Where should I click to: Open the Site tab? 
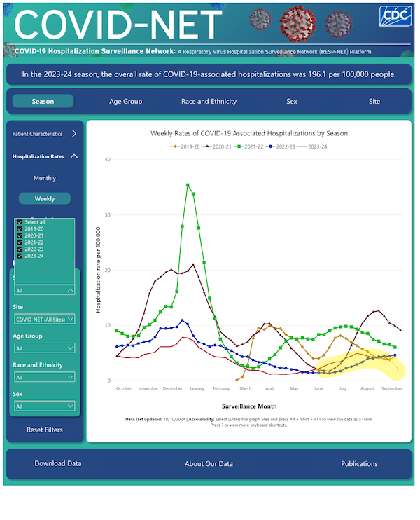(374, 101)
